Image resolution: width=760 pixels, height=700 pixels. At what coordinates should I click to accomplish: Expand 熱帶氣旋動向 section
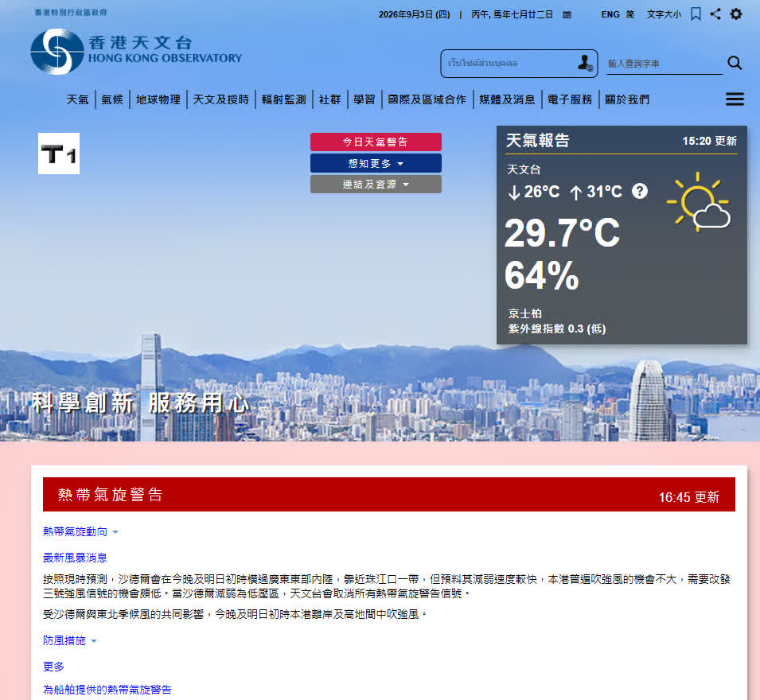point(80,531)
